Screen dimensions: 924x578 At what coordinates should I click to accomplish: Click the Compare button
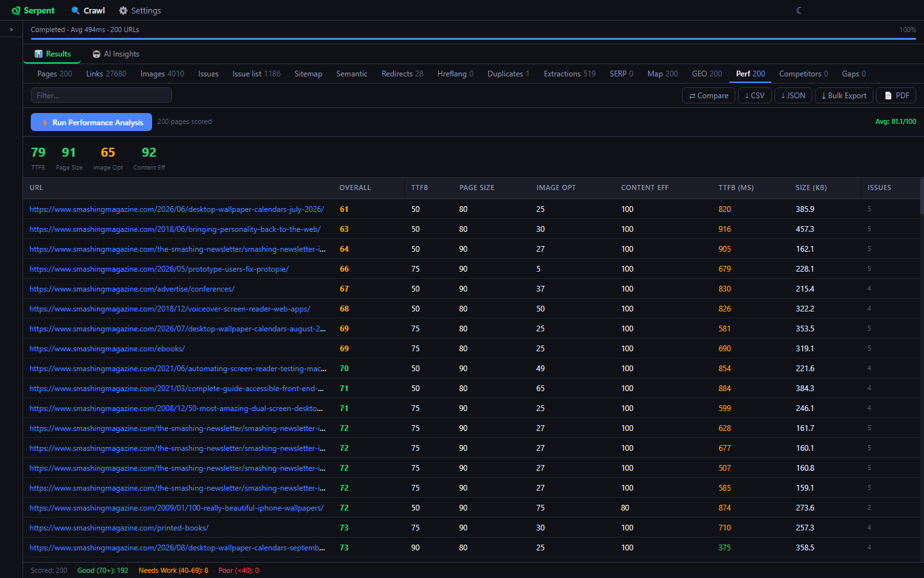pyautogui.click(x=708, y=96)
